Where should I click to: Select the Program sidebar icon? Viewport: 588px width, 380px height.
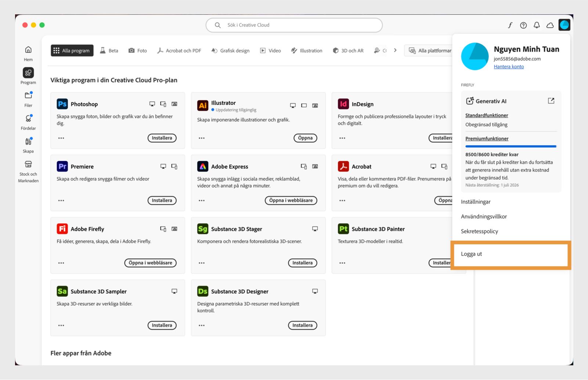point(28,73)
